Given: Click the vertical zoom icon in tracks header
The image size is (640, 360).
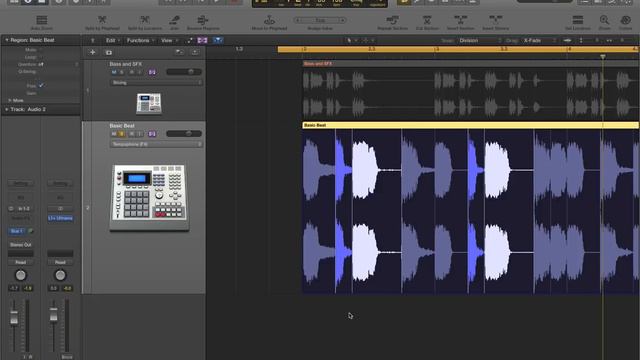Looking at the screenshot, I should [581, 40].
